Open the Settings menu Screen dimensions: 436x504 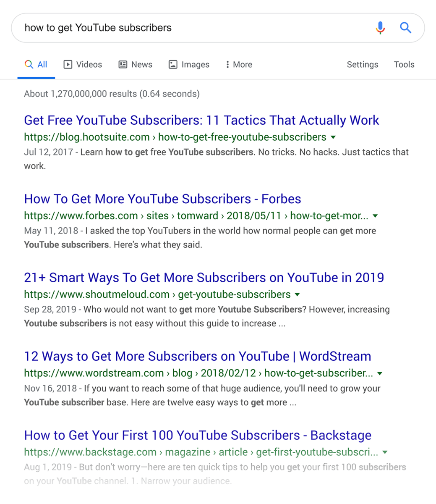(362, 65)
